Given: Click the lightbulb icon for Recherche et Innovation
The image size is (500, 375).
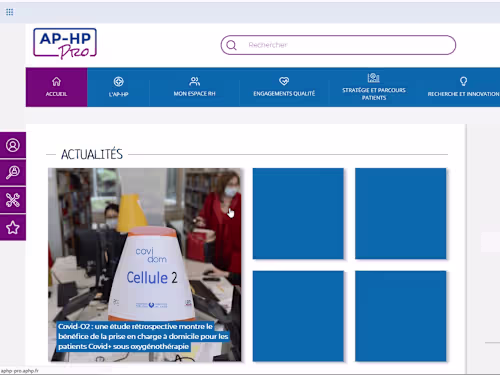Looking at the screenshot, I should coord(463,81).
